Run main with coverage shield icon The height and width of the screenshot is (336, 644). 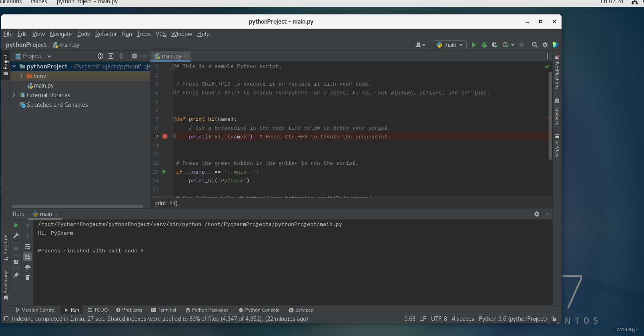tap(495, 45)
